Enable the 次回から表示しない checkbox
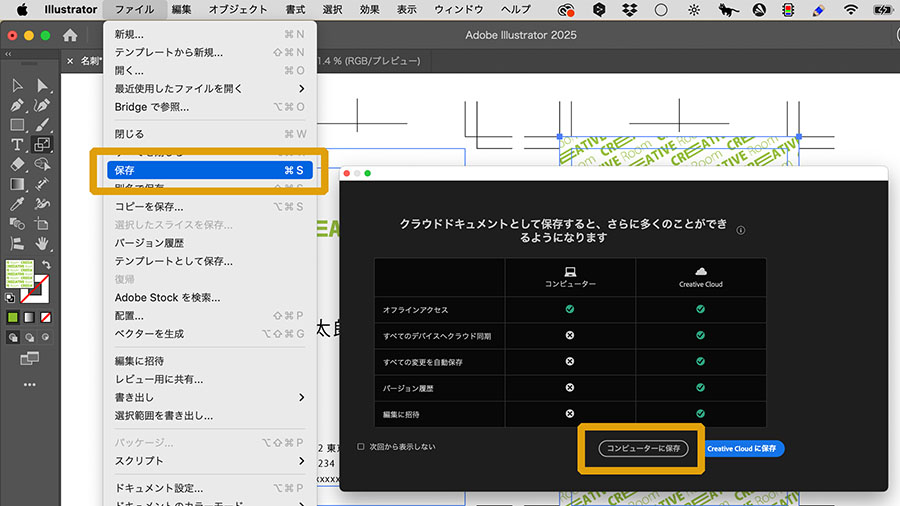Image resolution: width=900 pixels, height=506 pixels. pyautogui.click(x=360, y=446)
